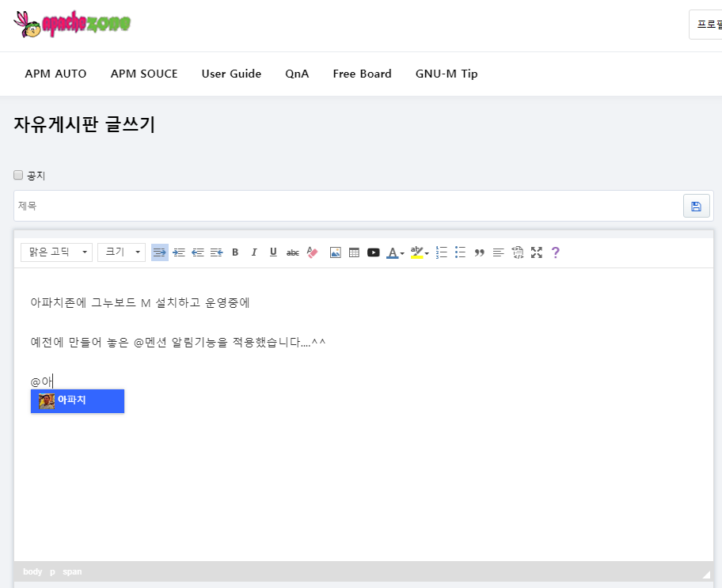This screenshot has height=588, width=722.
Task: Click the yellow highlight color button
Action: coord(416,252)
